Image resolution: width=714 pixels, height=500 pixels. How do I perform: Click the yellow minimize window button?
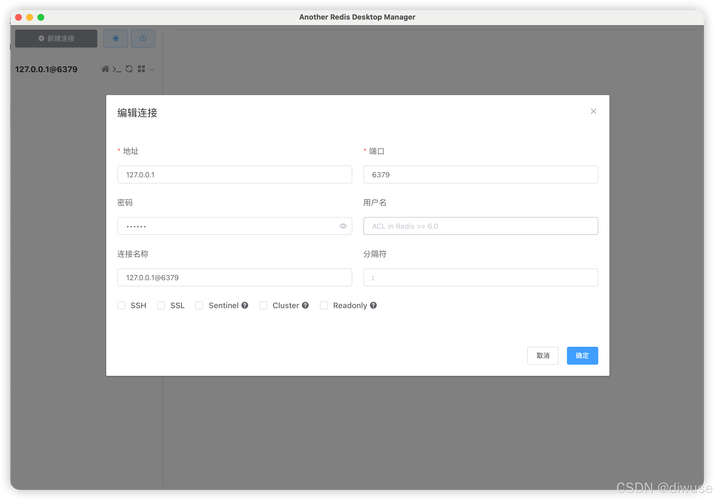[x=30, y=17]
